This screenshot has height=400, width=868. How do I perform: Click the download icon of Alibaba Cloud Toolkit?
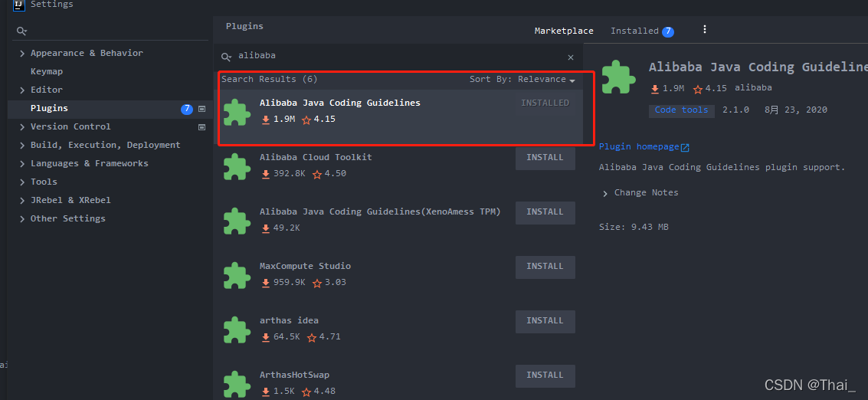coord(266,174)
